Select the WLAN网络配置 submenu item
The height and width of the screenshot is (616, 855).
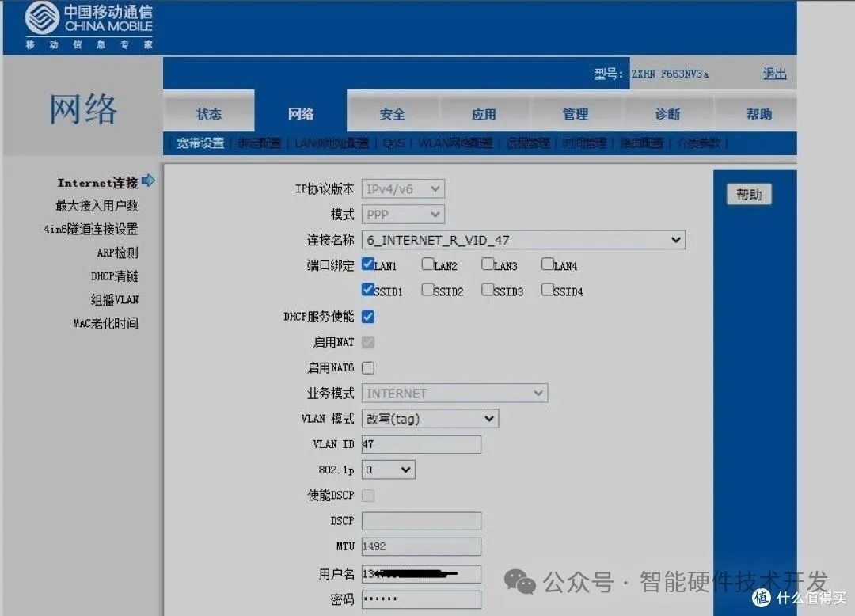[454, 143]
